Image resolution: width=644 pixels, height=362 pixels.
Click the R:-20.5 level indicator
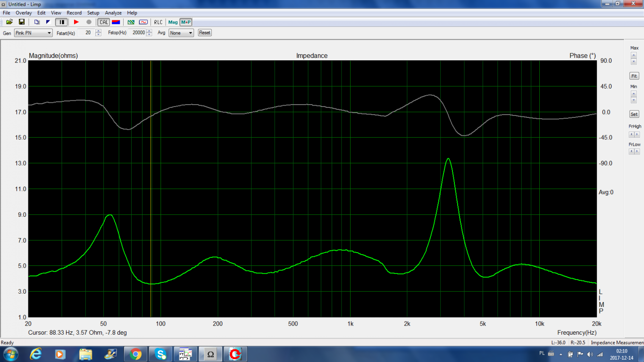(x=578, y=343)
